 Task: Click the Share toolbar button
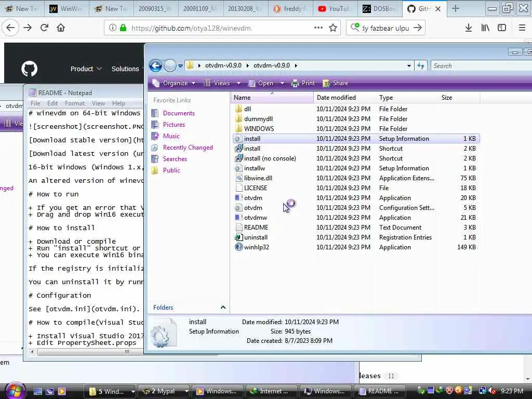[336, 83]
